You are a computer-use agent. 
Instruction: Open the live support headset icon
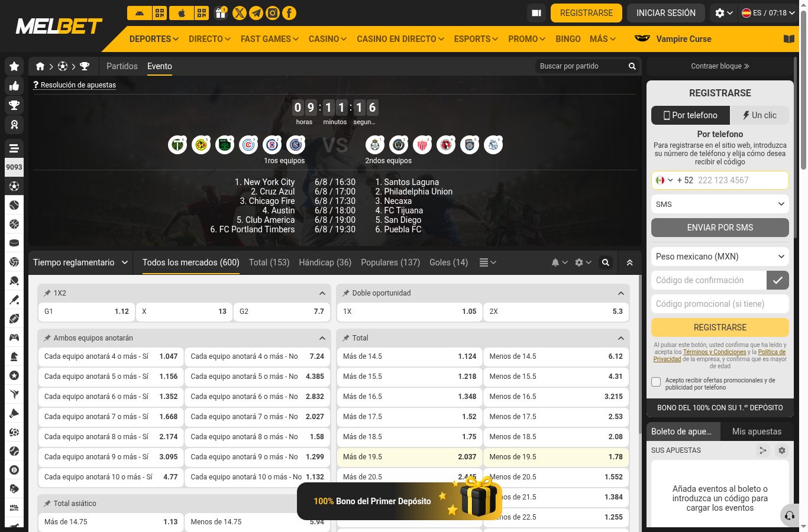tap(790, 515)
